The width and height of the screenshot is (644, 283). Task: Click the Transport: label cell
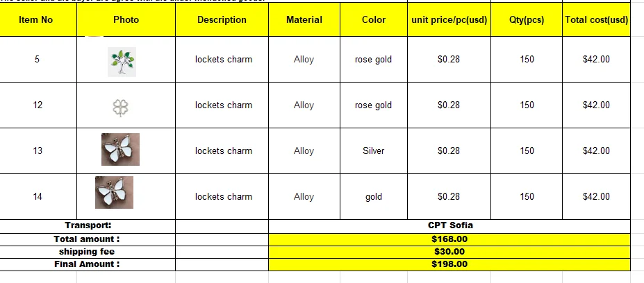click(88, 226)
